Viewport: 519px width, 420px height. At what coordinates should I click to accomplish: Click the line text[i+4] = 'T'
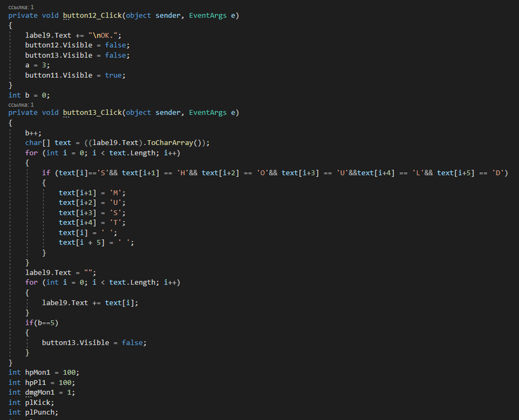tap(91, 222)
